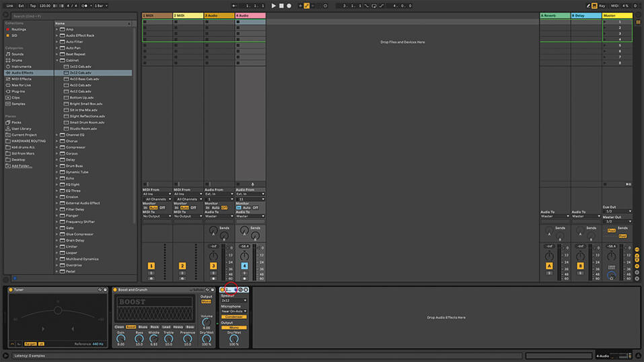The height and width of the screenshot is (362, 644).
Task: Select MIDI Effects category in browser
Action: (21, 79)
